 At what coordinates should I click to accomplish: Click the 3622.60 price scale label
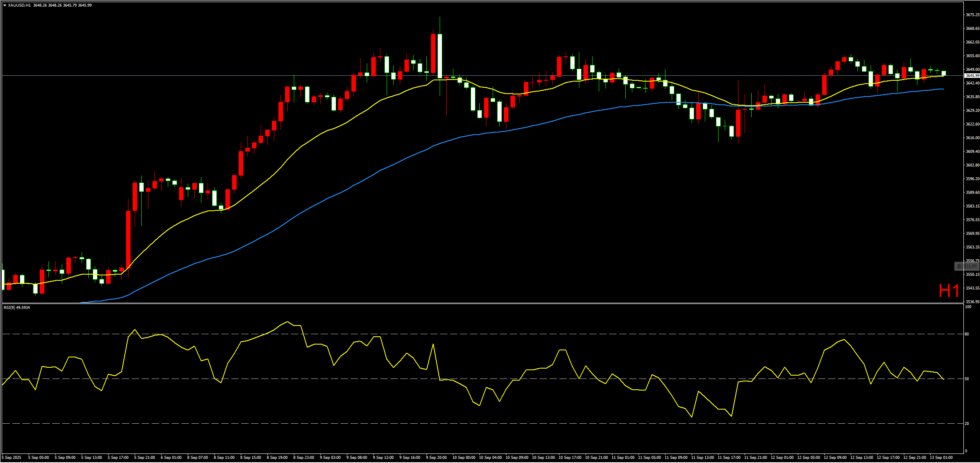(972, 124)
